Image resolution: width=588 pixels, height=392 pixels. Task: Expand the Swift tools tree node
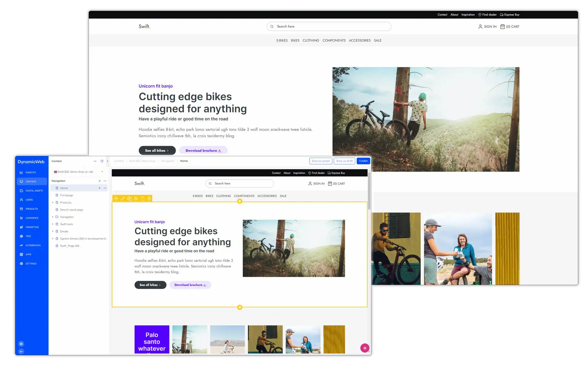[53, 224]
